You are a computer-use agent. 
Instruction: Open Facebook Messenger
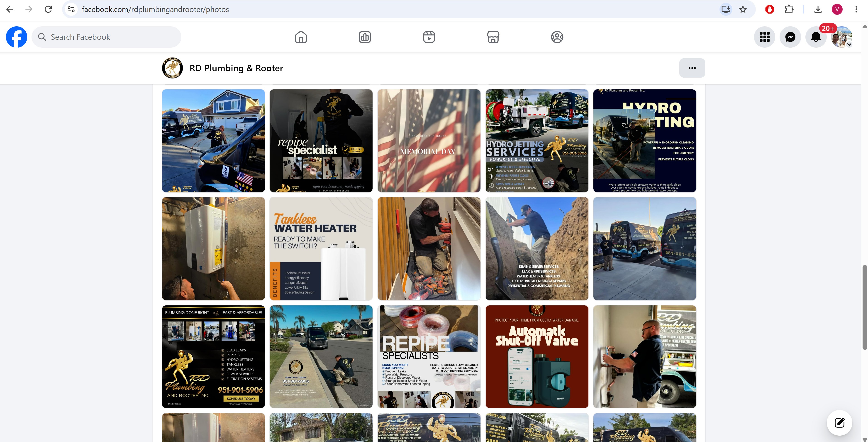pyautogui.click(x=790, y=37)
